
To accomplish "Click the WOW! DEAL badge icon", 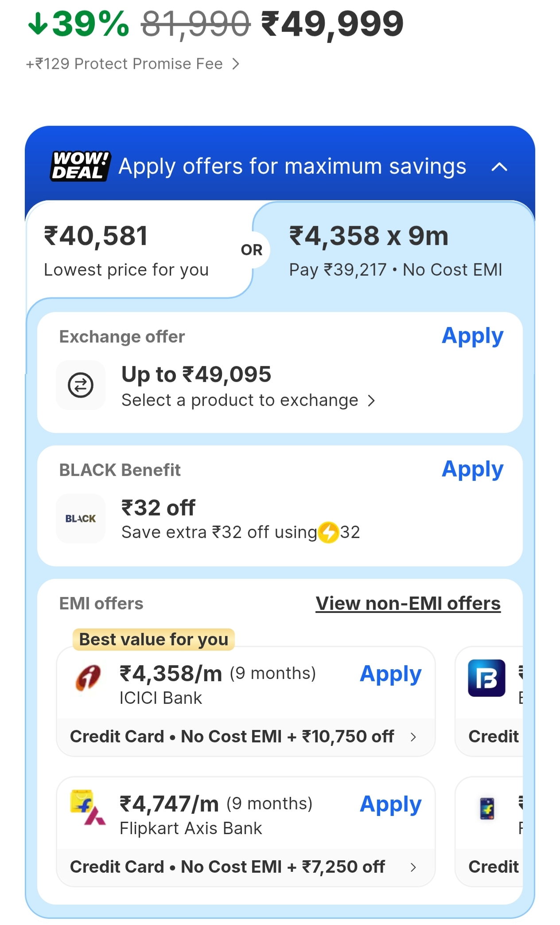I will pyautogui.click(x=80, y=166).
